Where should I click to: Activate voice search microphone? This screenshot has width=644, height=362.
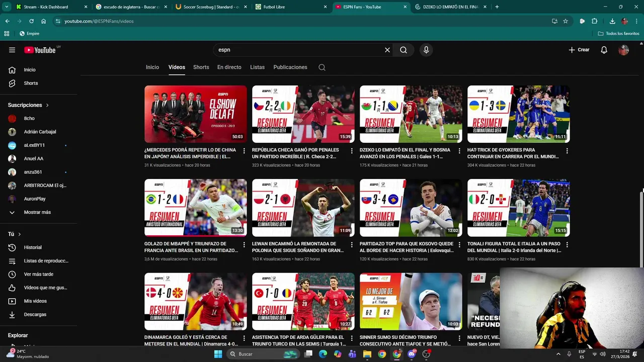click(426, 50)
